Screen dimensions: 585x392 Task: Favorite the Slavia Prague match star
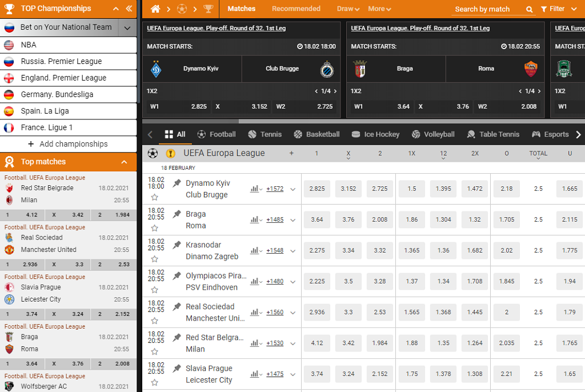pyautogui.click(x=154, y=383)
